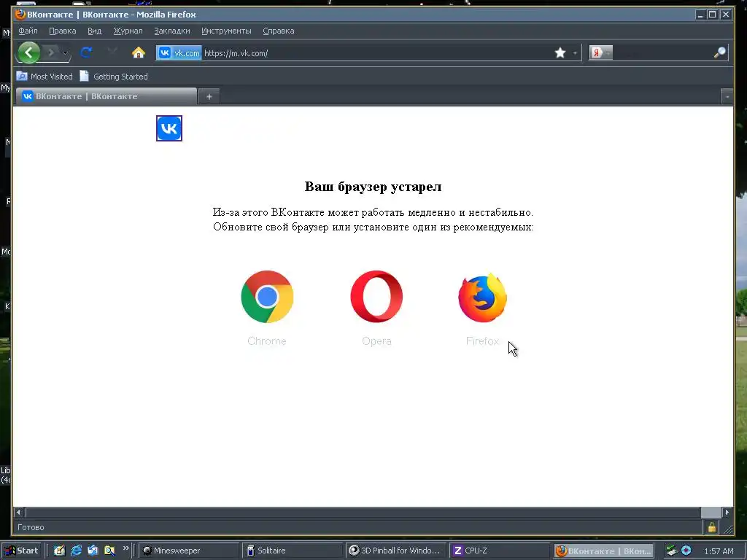Maximize the Firefox window
The height and width of the screenshot is (560, 747).
point(712,15)
